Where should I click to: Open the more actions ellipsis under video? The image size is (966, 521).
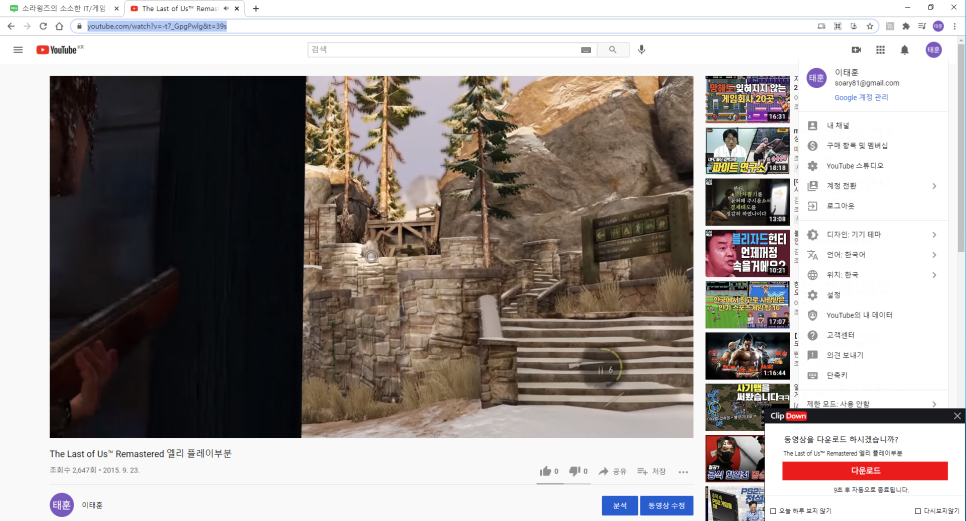tap(683, 472)
